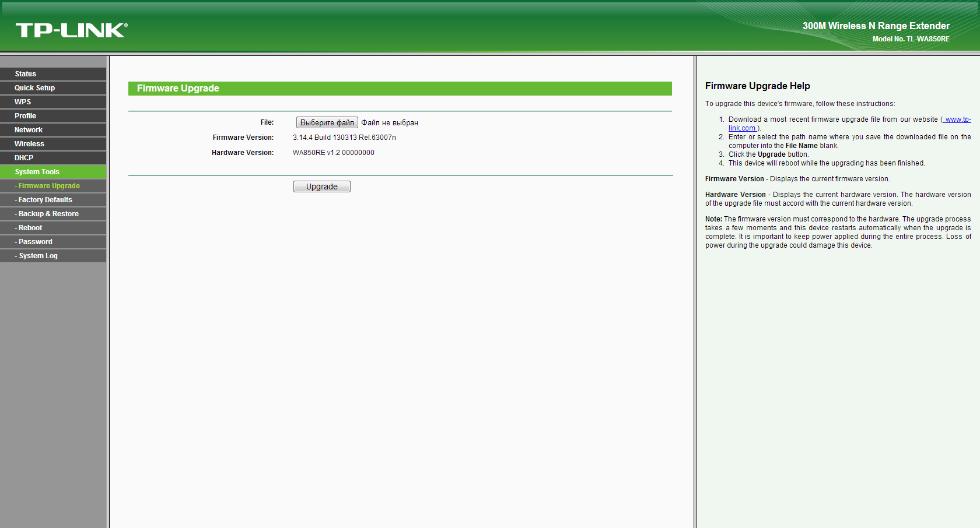The image size is (980, 528).
Task: Follow the www.tp-link.com help link
Action: click(957, 119)
